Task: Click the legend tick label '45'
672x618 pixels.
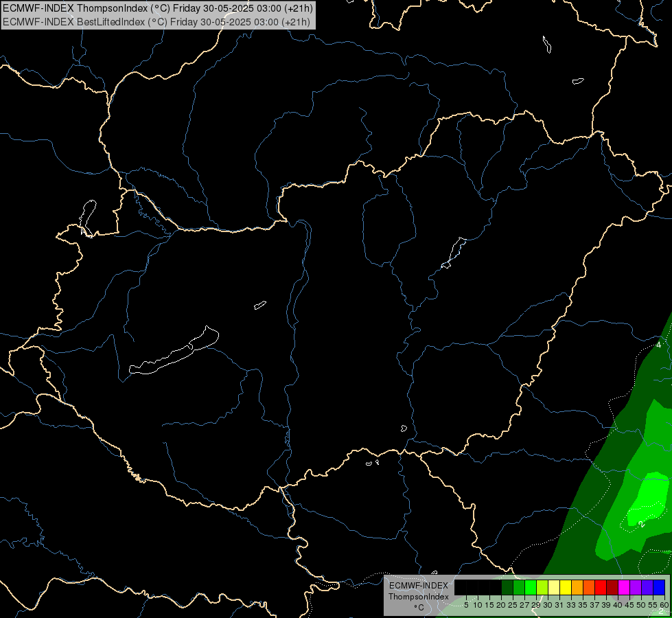Action: pyautogui.click(x=629, y=605)
